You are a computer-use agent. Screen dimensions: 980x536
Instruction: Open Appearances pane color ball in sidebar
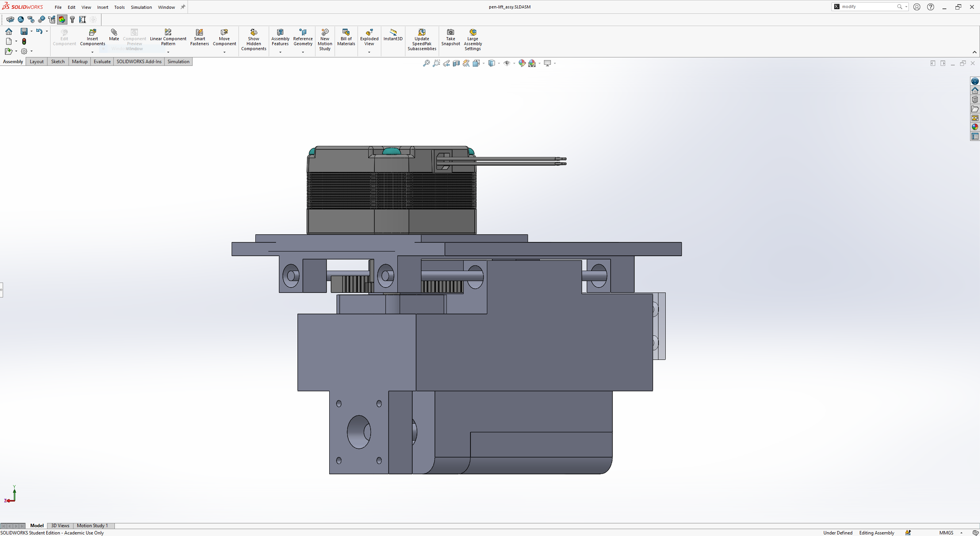point(975,127)
